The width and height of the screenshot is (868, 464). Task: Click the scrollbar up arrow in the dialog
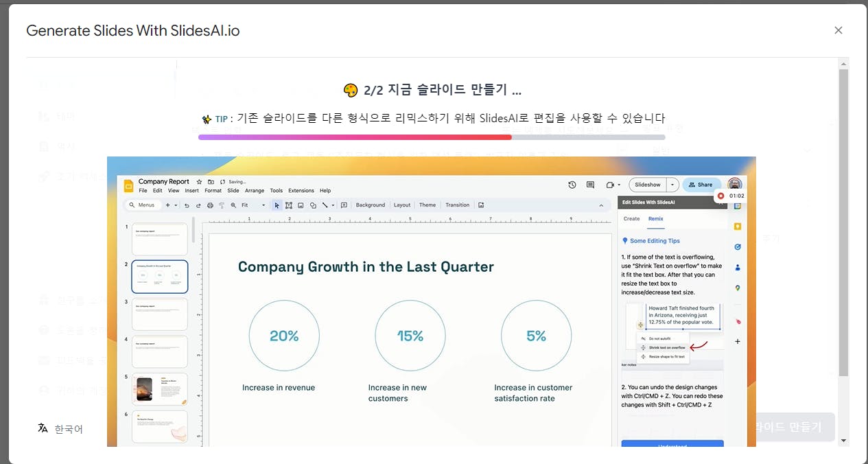[x=843, y=63]
